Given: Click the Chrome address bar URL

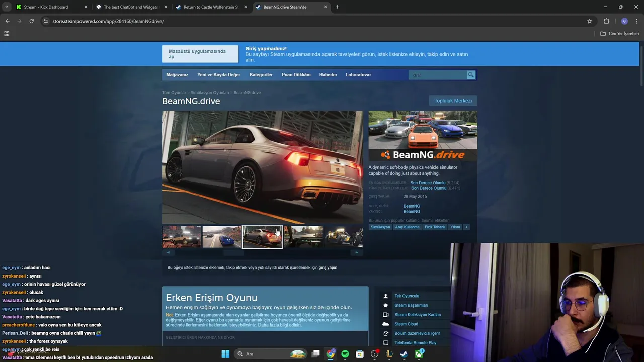Looking at the screenshot, I should point(108,21).
